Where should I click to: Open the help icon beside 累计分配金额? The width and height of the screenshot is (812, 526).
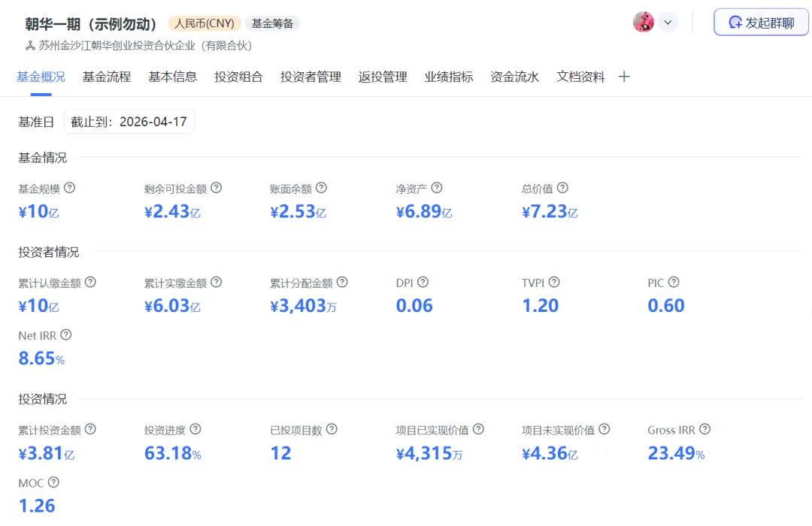coord(341,282)
